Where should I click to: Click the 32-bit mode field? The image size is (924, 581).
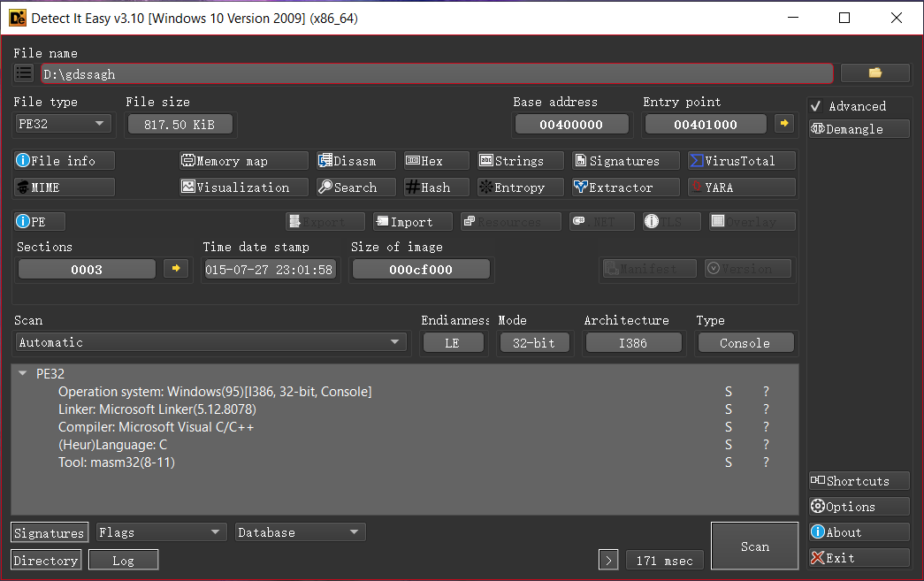(534, 343)
